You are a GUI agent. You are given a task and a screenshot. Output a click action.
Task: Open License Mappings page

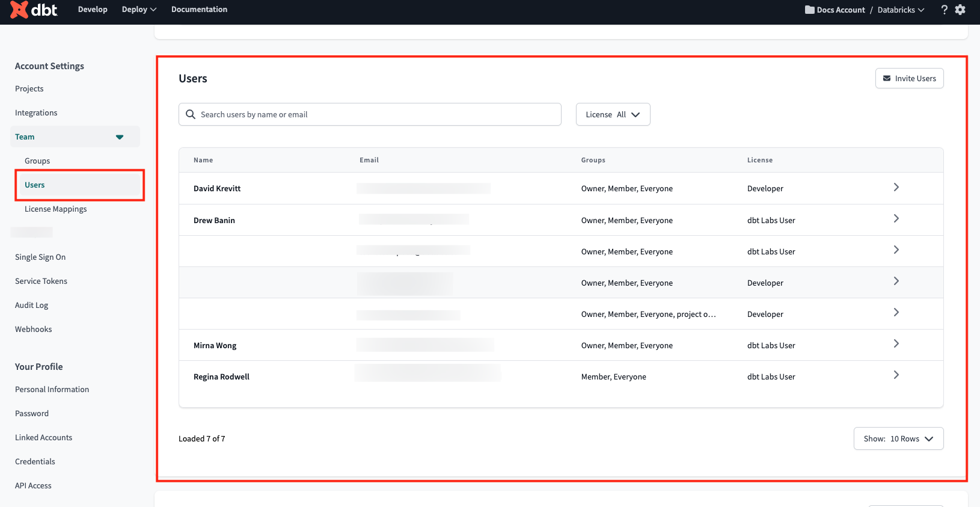[x=55, y=209]
